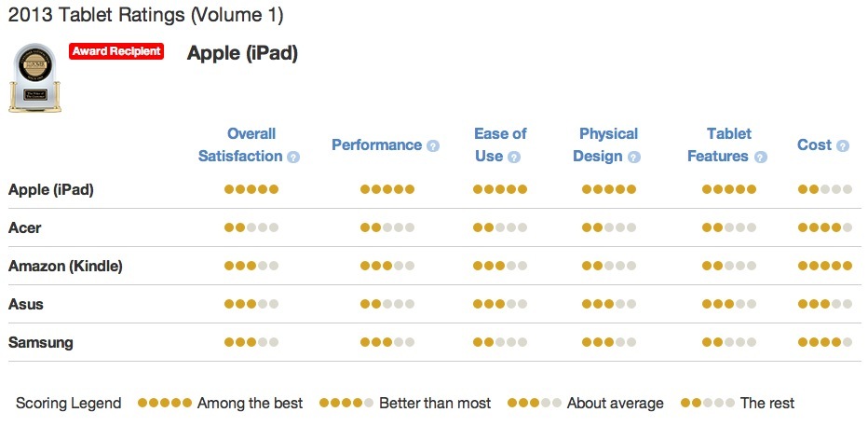Select the Samsung row label
The height and width of the screenshot is (426, 868).
40,342
